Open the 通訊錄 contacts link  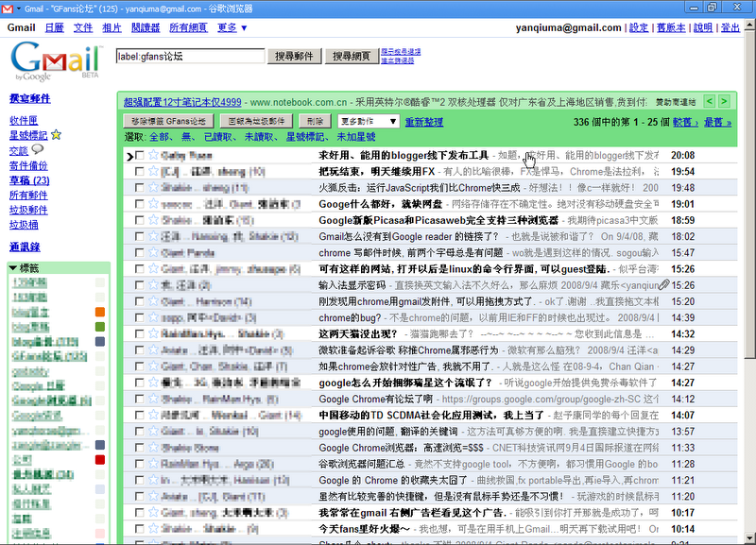(25, 247)
